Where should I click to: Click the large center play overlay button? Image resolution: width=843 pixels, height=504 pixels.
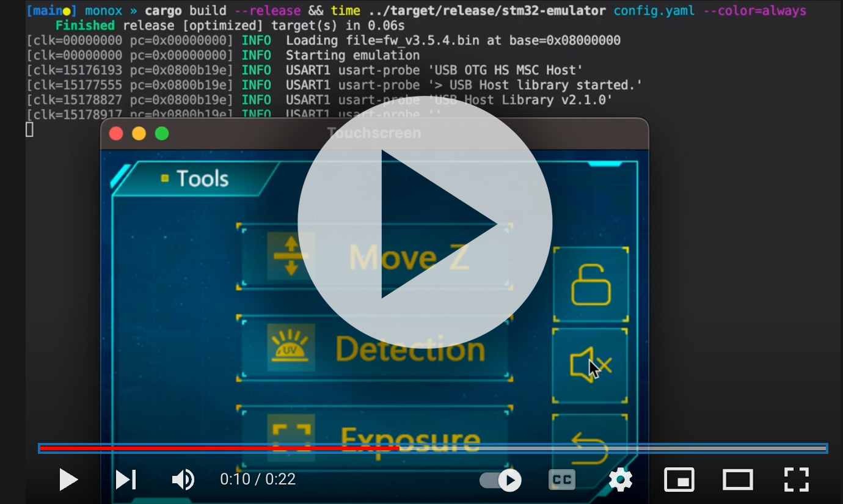(x=425, y=224)
